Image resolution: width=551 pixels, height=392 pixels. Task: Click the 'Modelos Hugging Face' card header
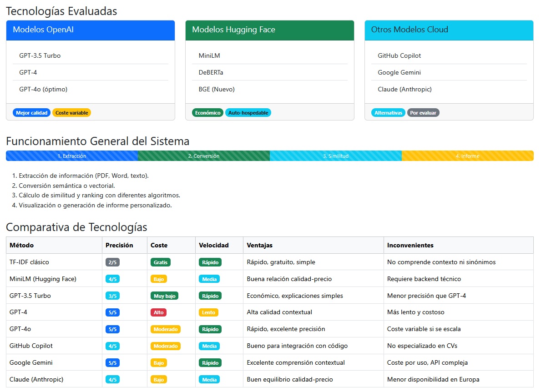coord(270,30)
